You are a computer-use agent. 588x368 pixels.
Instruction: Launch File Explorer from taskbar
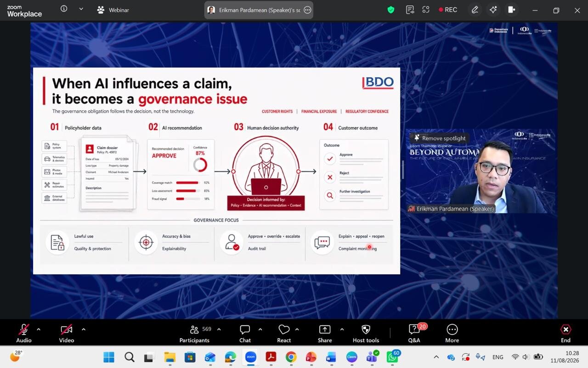click(170, 357)
